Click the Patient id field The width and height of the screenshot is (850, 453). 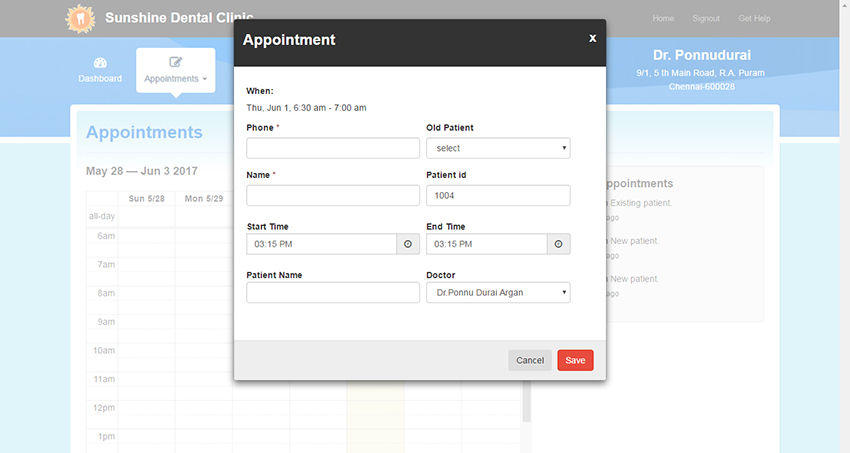pos(498,196)
